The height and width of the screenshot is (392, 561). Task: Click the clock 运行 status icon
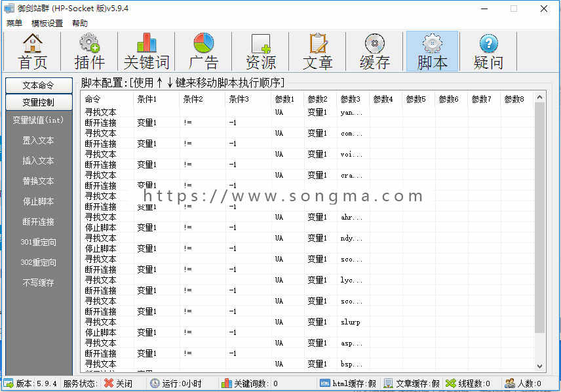coord(155,383)
